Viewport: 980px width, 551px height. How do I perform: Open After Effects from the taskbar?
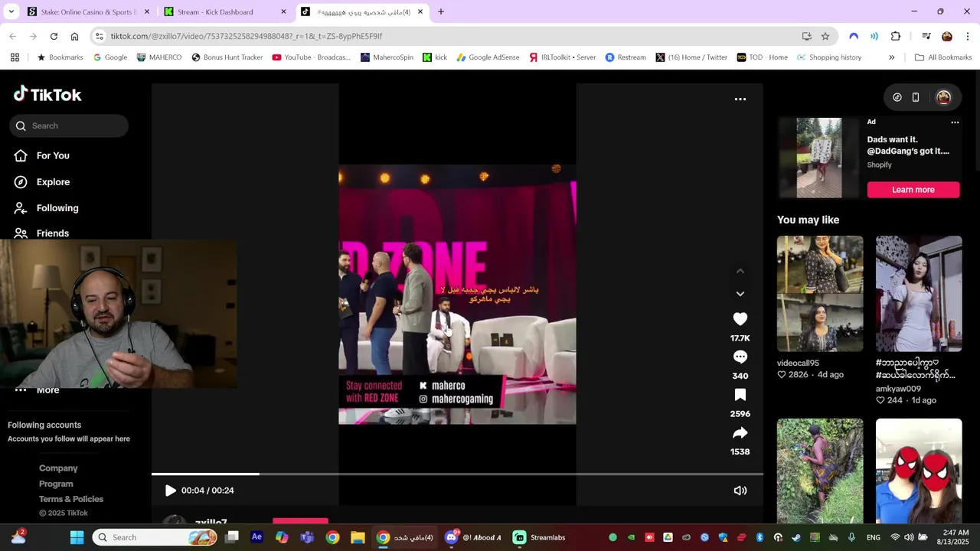[256, 537]
